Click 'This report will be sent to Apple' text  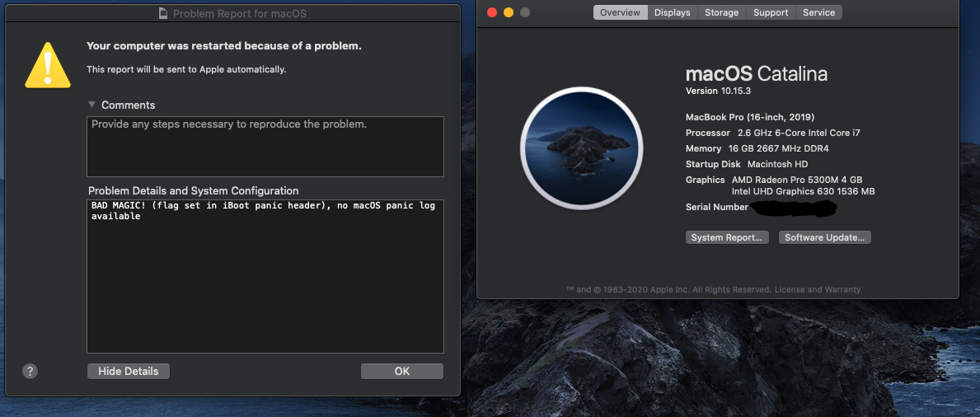click(x=186, y=69)
